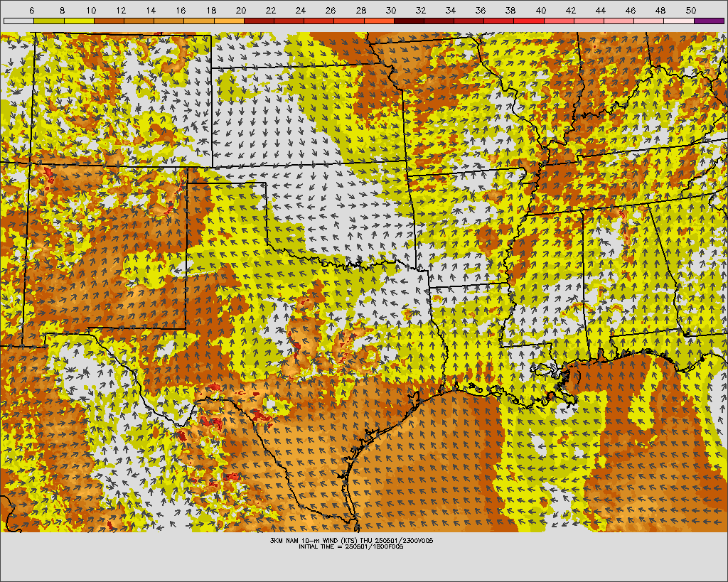
Task: Select the legend label "18"
Action: point(211,11)
